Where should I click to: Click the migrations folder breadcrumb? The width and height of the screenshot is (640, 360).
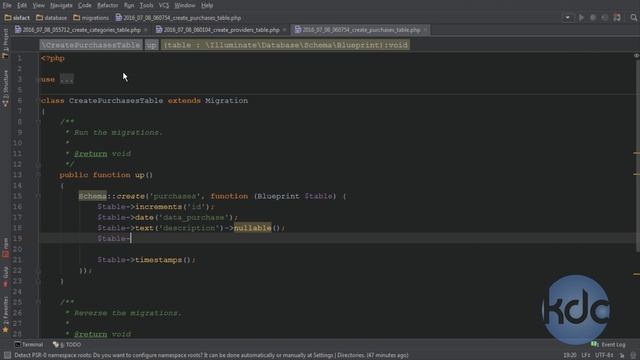(91, 18)
